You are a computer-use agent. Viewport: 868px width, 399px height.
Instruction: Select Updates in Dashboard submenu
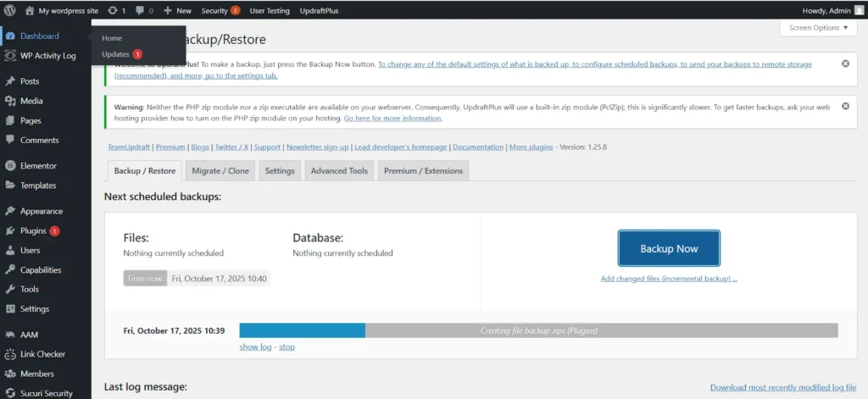point(115,54)
